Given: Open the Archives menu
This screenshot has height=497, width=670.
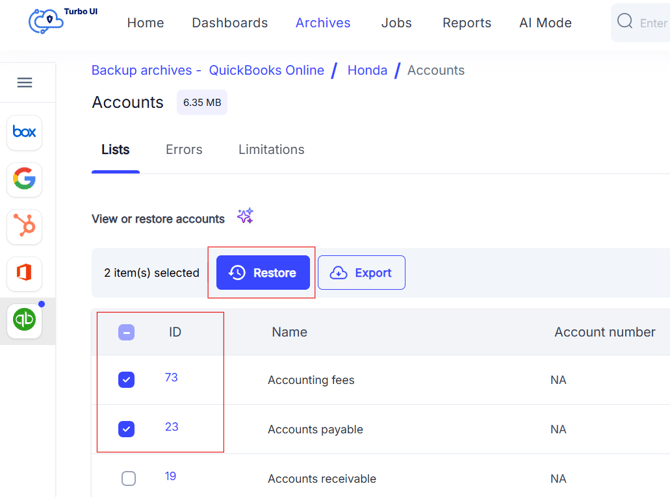Looking at the screenshot, I should (323, 22).
